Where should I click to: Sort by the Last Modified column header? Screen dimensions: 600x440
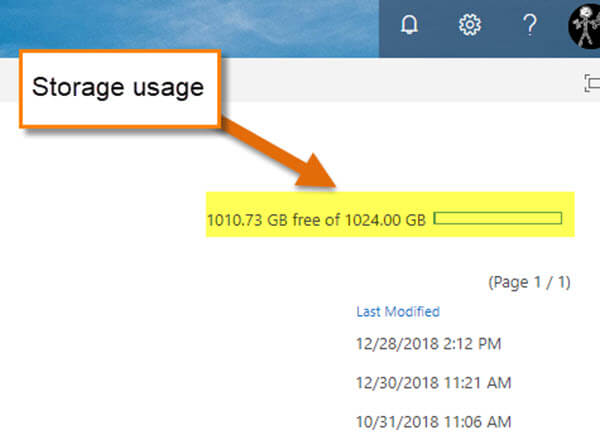point(398,311)
